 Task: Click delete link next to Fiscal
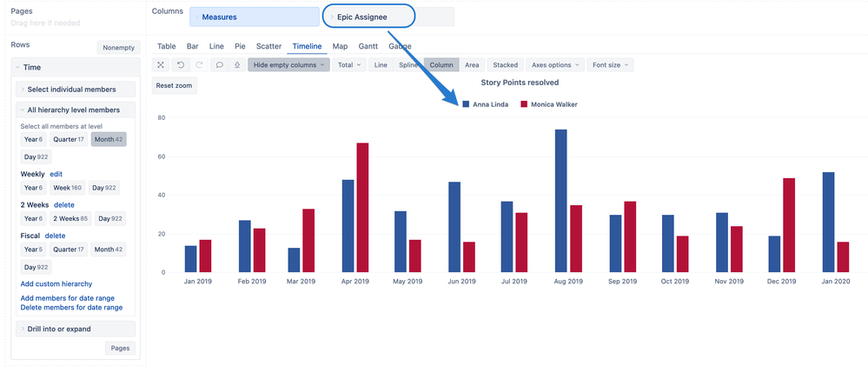55,236
